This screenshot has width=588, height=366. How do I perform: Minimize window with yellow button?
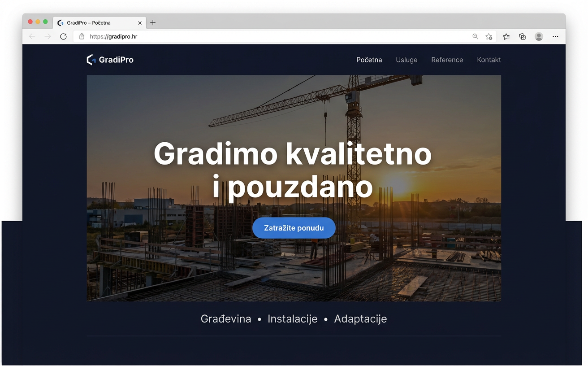pyautogui.click(x=38, y=22)
